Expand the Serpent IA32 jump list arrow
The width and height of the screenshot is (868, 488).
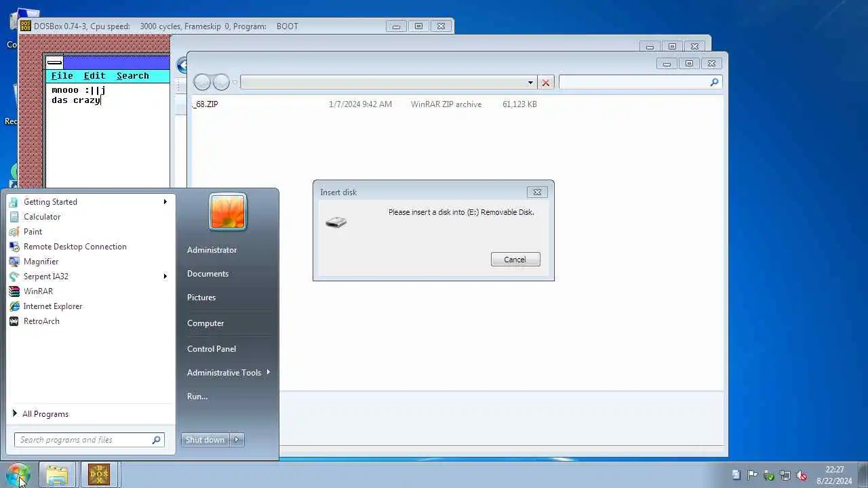tap(165, 276)
